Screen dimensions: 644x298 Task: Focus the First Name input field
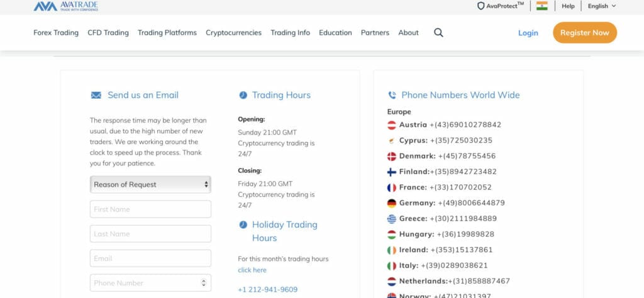tap(150, 209)
